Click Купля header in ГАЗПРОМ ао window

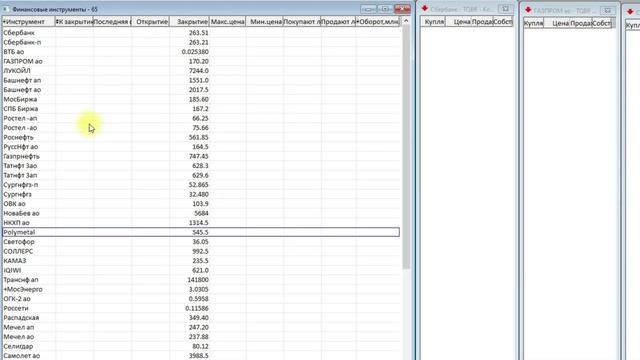pos(534,23)
